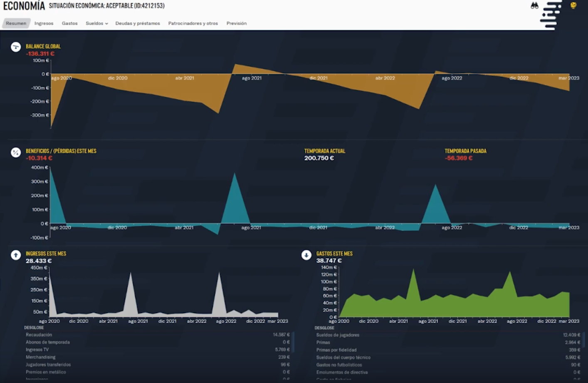The image size is (588, 383).
Task: Select the Merchandising breakdown row
Action: point(158,357)
